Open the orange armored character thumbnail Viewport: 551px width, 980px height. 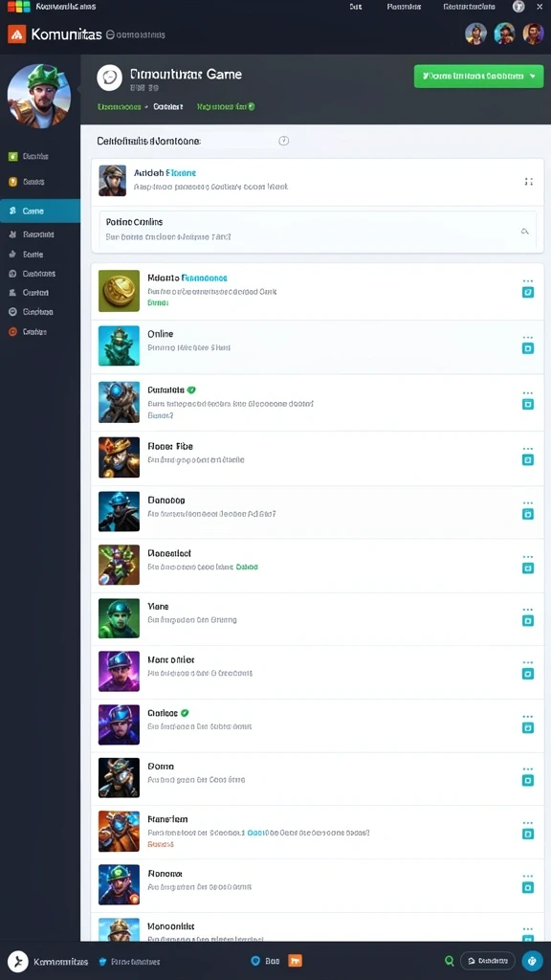pos(119,832)
